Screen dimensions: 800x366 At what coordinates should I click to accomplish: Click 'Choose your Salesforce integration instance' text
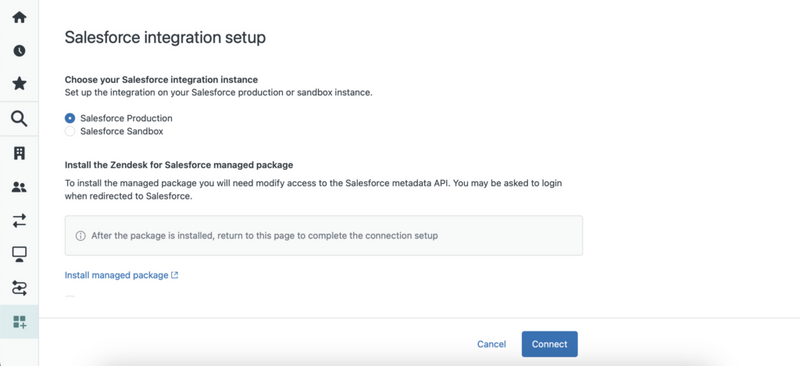coord(161,80)
